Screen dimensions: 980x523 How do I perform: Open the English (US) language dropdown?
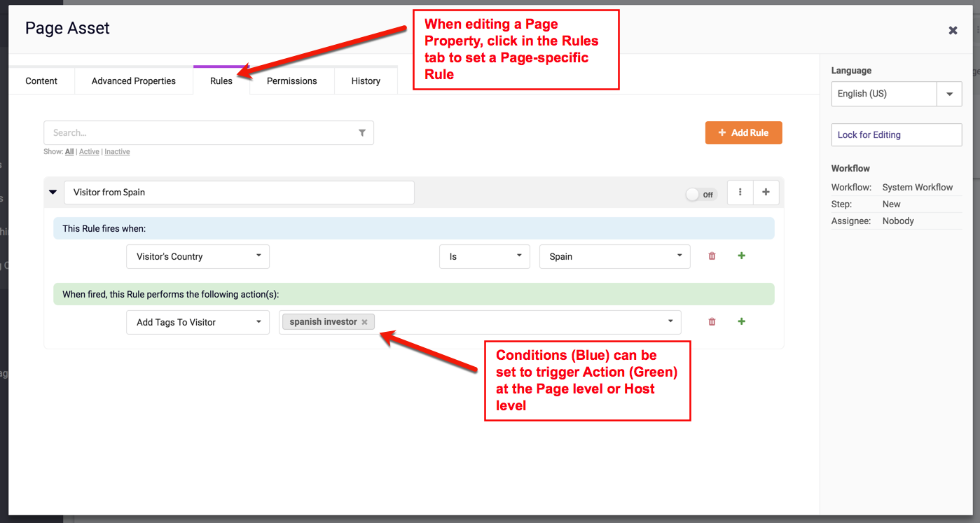(949, 94)
